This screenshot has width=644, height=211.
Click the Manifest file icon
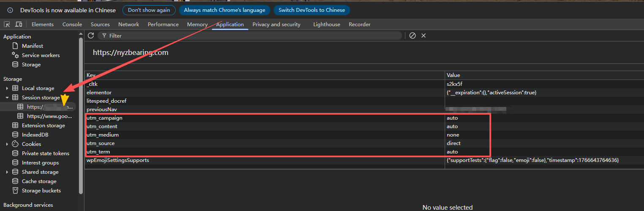tap(15, 46)
